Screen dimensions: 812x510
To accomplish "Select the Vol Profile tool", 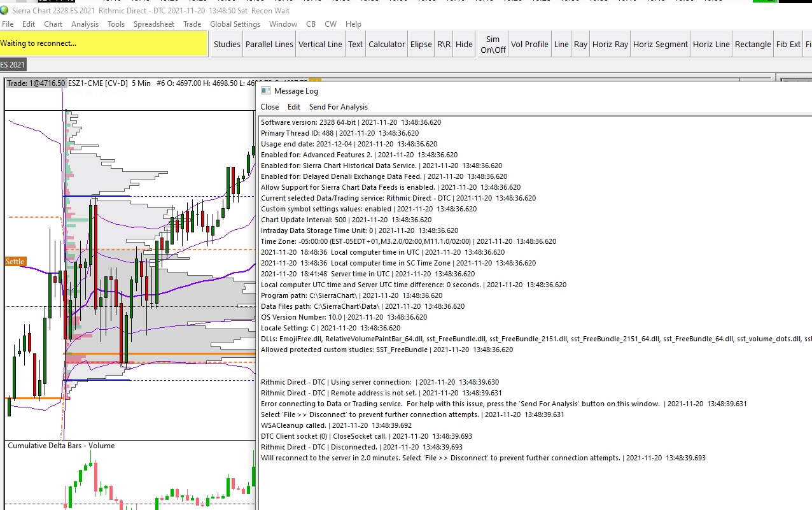I will tap(529, 44).
